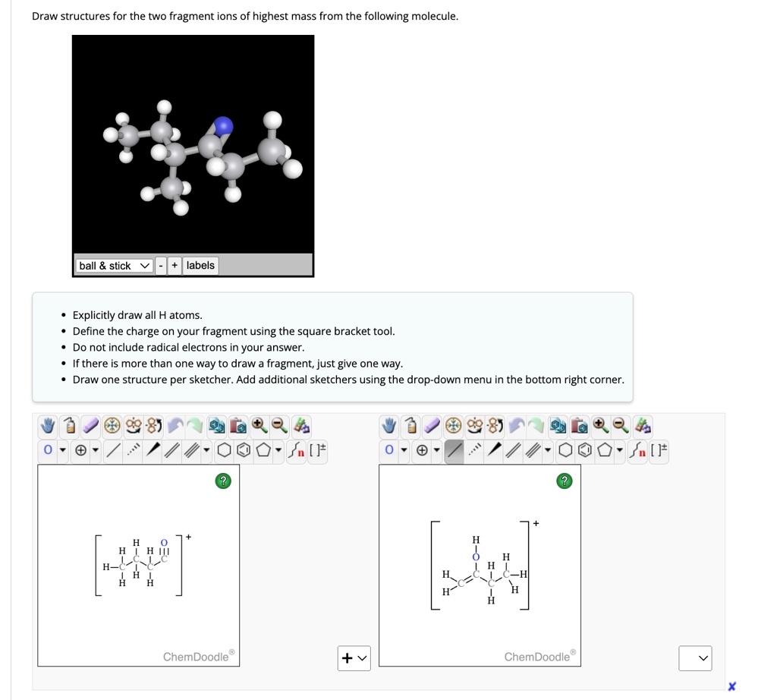Click the right sketcher drawing canvas
Screen dimensions: 777x700
coord(480,565)
